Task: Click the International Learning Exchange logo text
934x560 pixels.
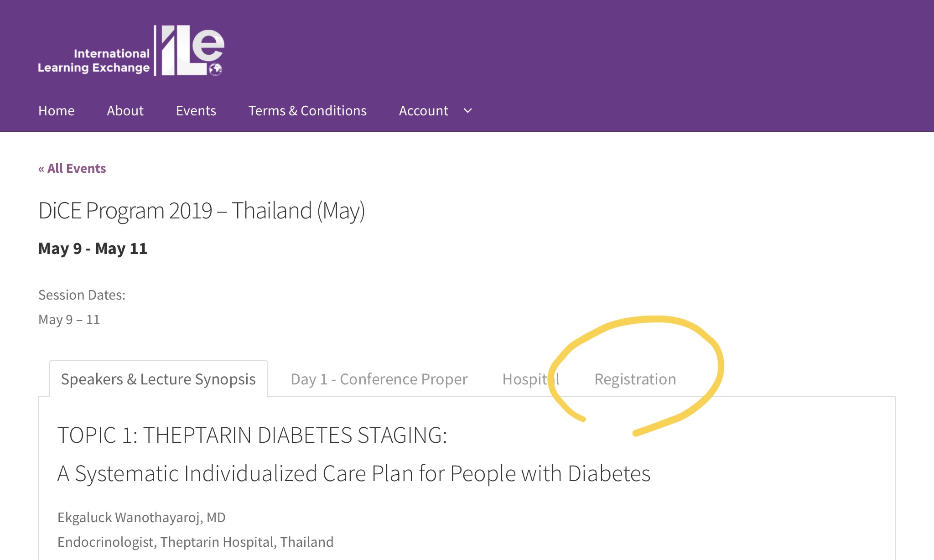Action: tap(94, 61)
